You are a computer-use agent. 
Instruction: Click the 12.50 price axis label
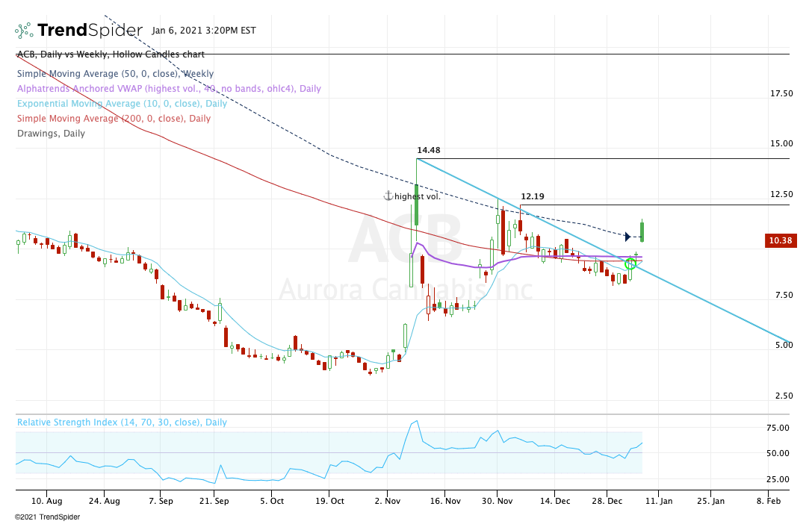(x=781, y=195)
